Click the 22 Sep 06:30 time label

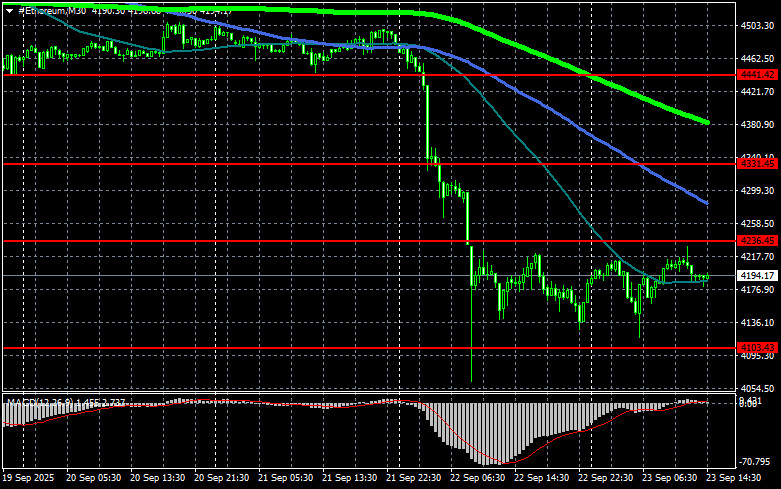(478, 478)
